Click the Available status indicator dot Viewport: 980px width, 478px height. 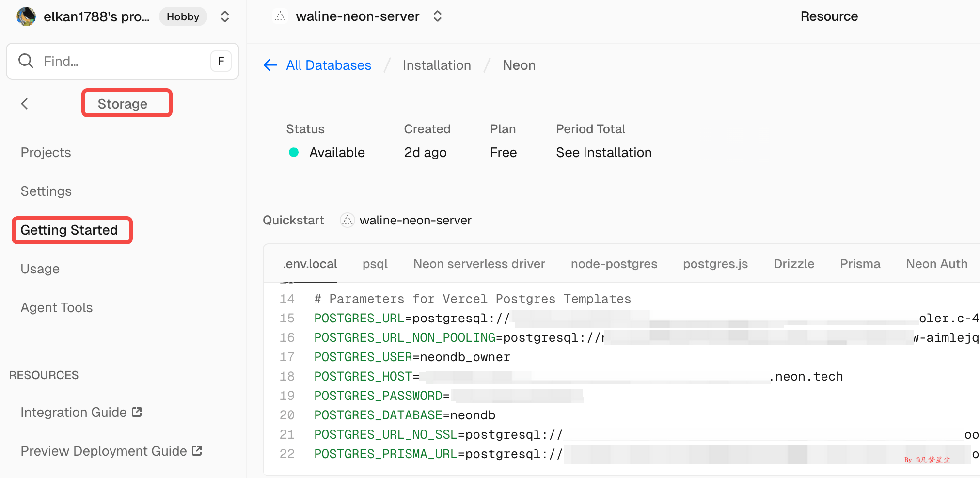(294, 152)
